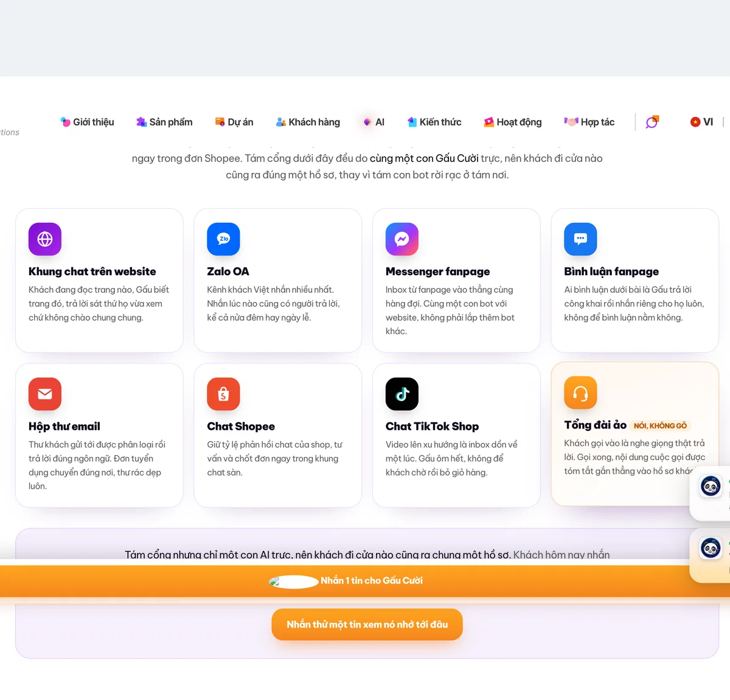The height and width of the screenshot is (700, 730).
Task: Click the Hoạt động picture icon
Action: (x=488, y=122)
